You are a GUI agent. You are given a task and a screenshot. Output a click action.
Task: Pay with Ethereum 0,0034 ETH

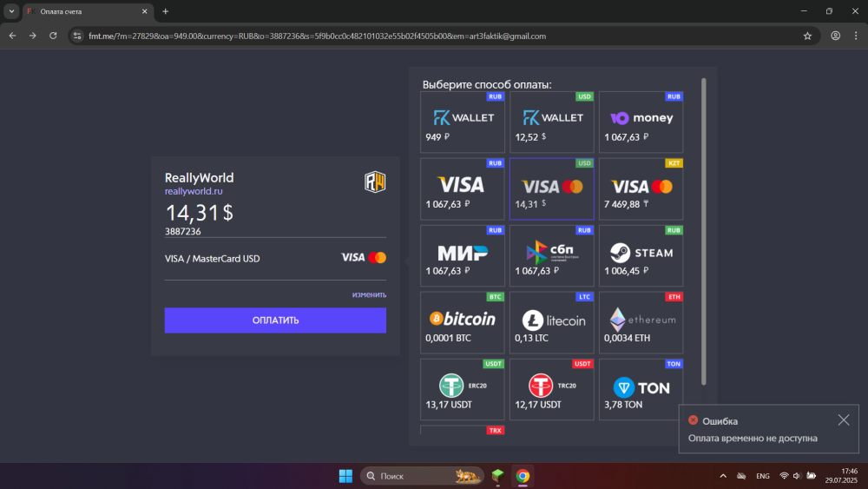(x=641, y=323)
